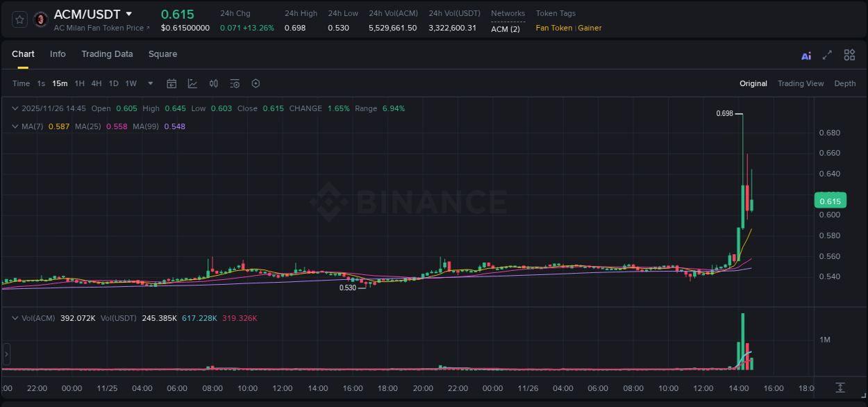The height and width of the screenshot is (407, 868).
Task: Collapse the Vol(ACM) volume panel
Action: click(15, 317)
